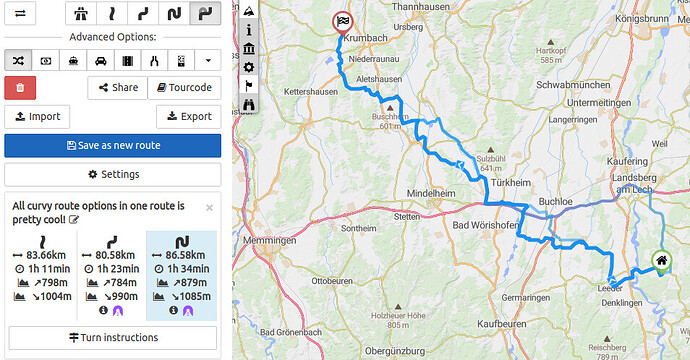This screenshot has width=690, height=360.
Task: Close the route description panel
Action: tap(209, 208)
